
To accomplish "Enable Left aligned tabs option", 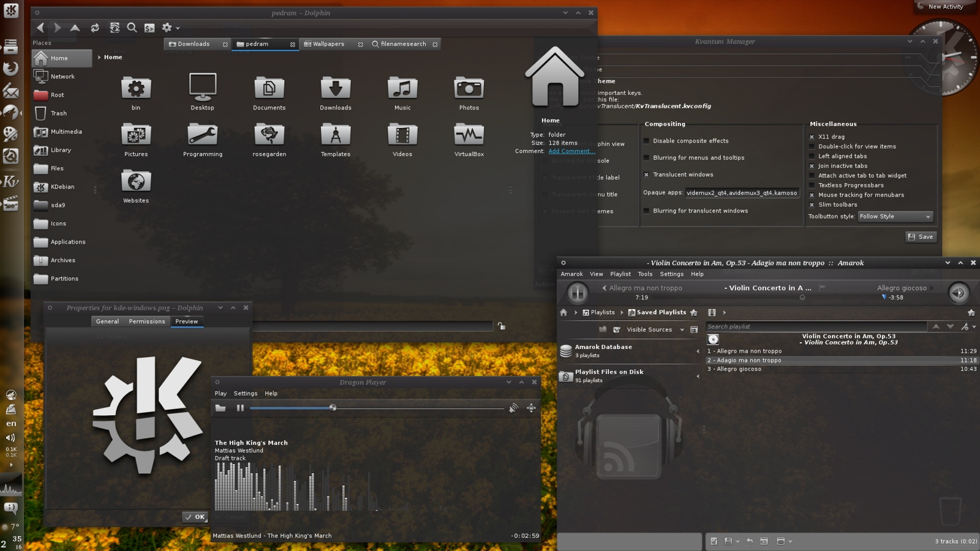I will [812, 156].
